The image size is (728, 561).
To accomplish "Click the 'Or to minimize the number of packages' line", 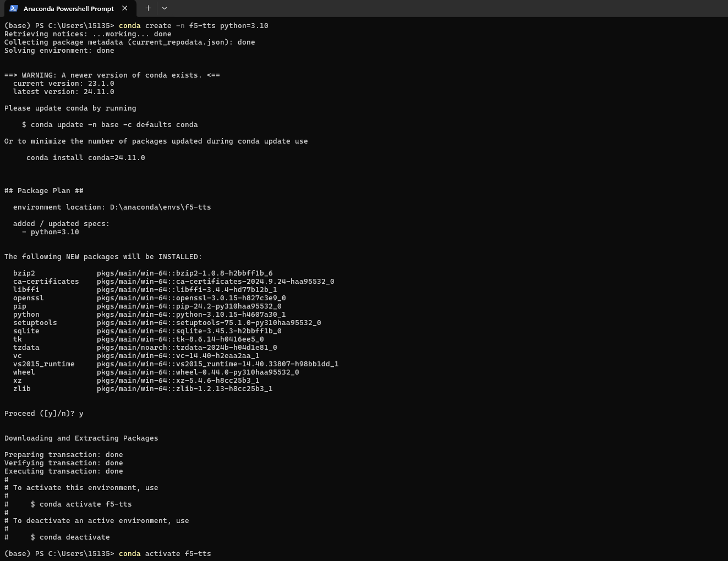I will pyautogui.click(x=156, y=141).
